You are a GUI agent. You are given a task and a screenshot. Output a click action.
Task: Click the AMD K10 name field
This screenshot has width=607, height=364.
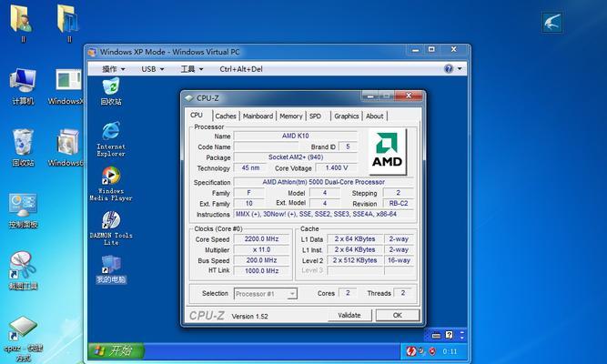pyautogui.click(x=296, y=136)
